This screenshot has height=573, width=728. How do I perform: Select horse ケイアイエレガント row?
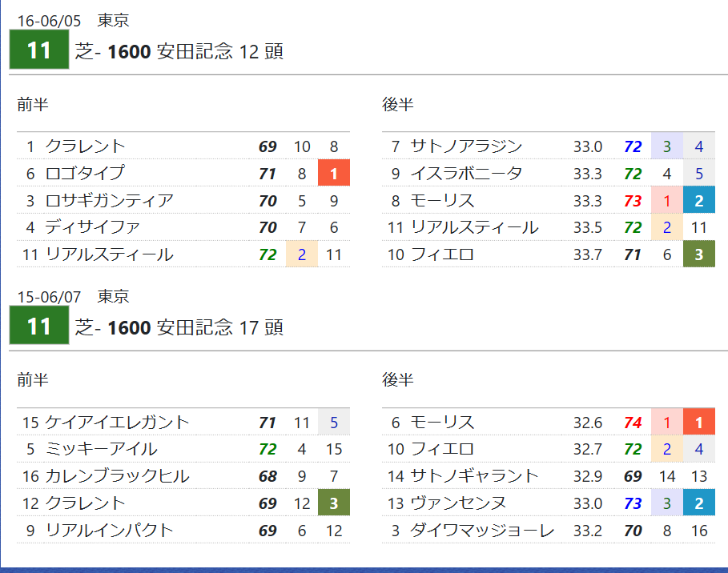pos(183,423)
